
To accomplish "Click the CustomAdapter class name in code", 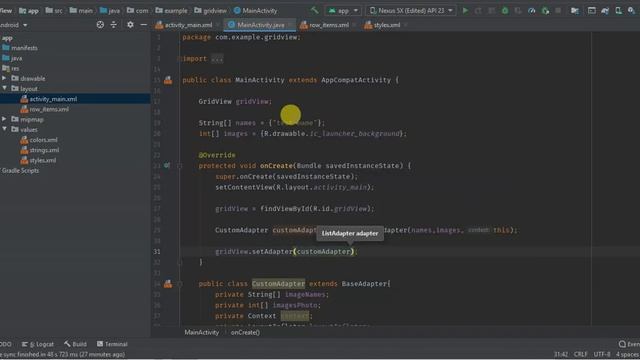I will click(x=278, y=284).
